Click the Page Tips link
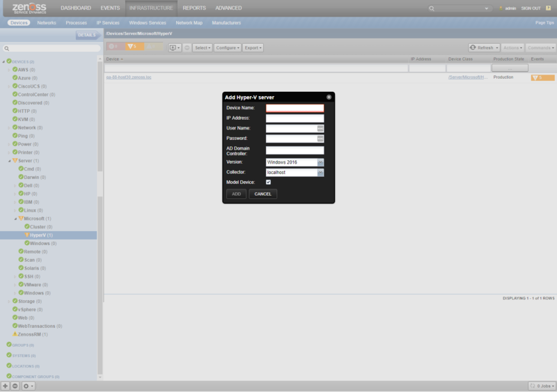This screenshot has width=557, height=392. pyautogui.click(x=544, y=23)
